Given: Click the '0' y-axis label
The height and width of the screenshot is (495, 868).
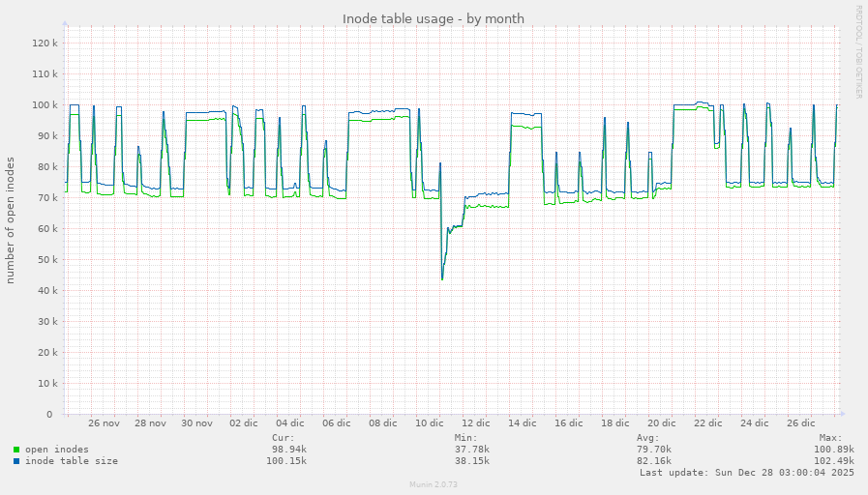Looking at the screenshot, I should tap(49, 414).
